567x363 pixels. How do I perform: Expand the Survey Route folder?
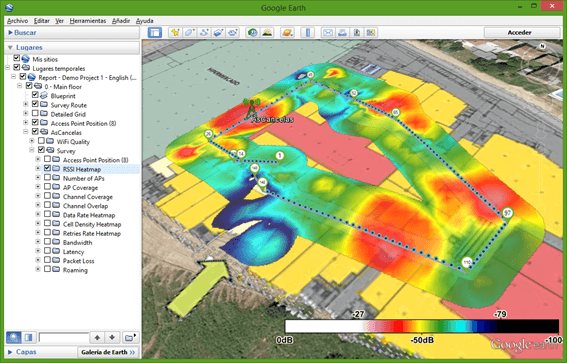[26, 104]
